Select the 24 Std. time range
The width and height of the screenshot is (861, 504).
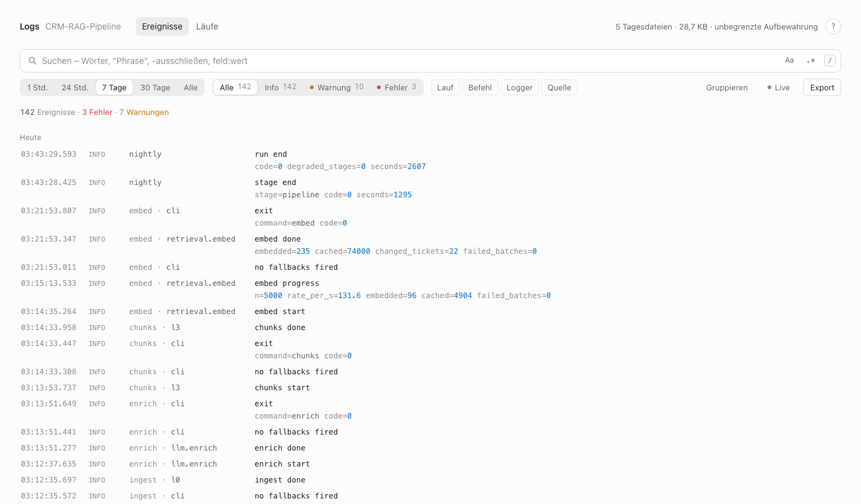pyautogui.click(x=75, y=87)
